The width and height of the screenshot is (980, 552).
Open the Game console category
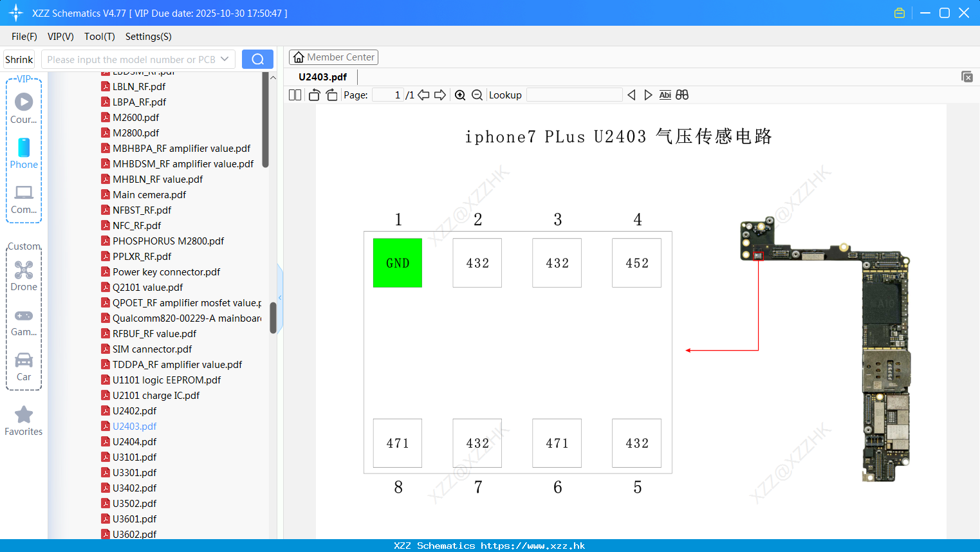tap(24, 322)
